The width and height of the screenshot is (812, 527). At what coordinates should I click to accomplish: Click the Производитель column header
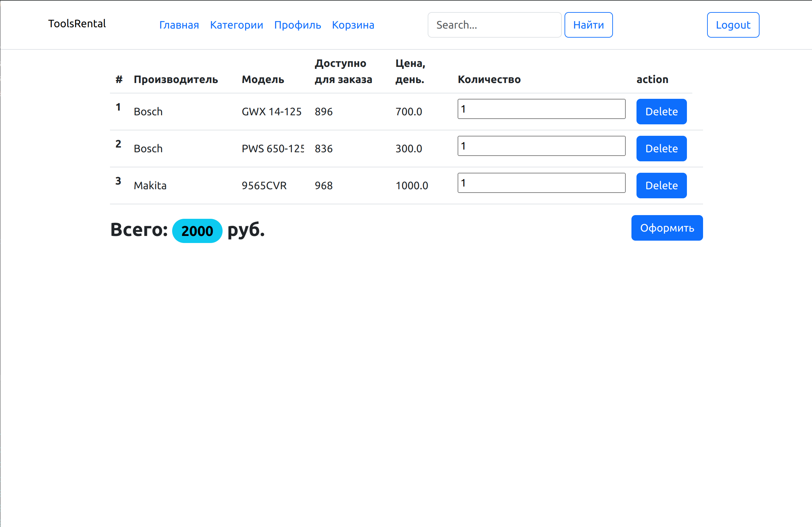(176, 79)
